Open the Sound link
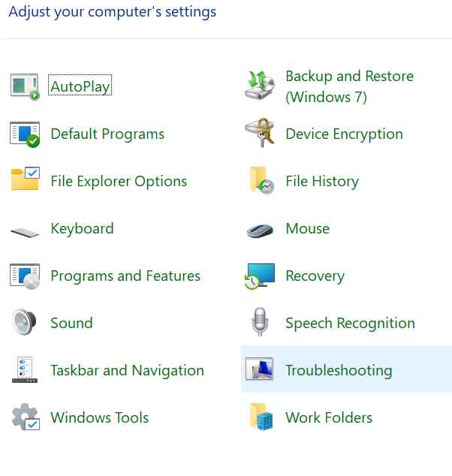This screenshot has width=452, height=476. [x=71, y=323]
